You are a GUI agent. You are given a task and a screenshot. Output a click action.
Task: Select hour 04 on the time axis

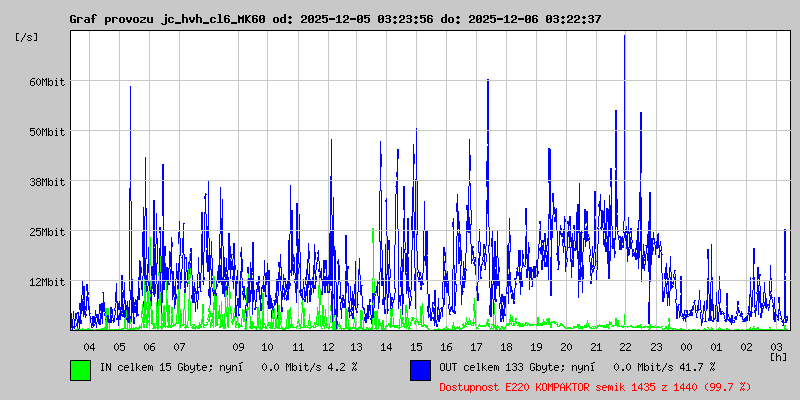click(x=89, y=346)
